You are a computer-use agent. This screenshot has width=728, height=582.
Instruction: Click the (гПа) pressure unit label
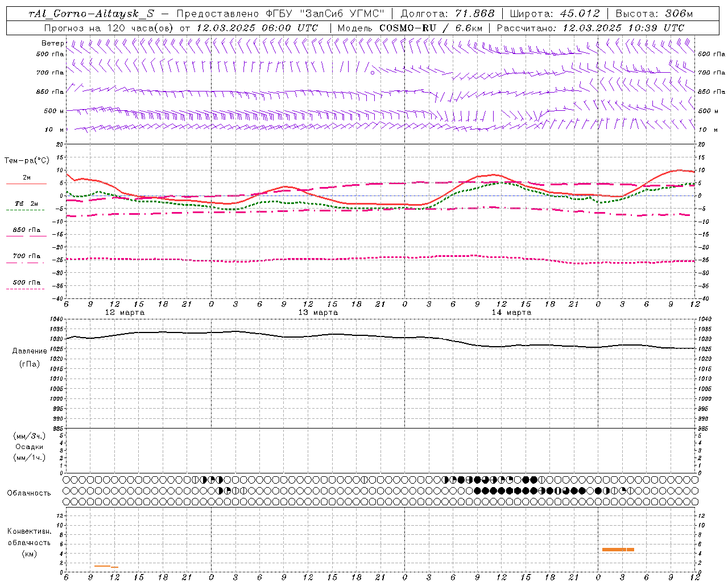click(x=30, y=364)
